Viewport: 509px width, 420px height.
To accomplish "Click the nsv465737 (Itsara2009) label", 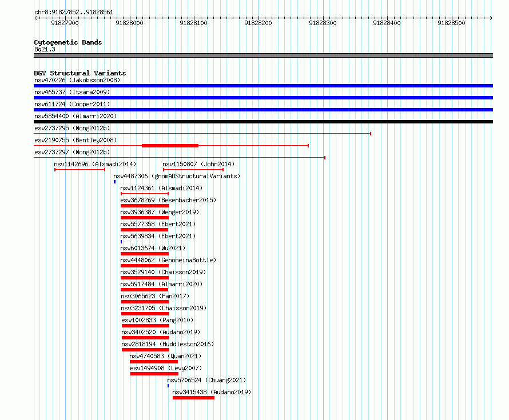I will coord(72,92).
